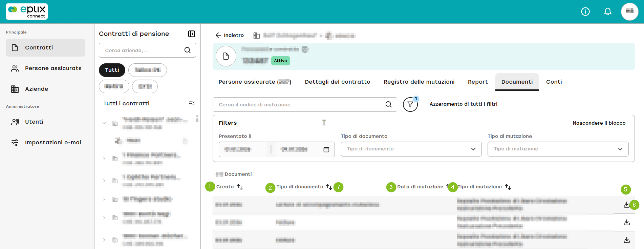
Task: Open Impostazioni e-mail in sidebar
Action: (x=45, y=142)
